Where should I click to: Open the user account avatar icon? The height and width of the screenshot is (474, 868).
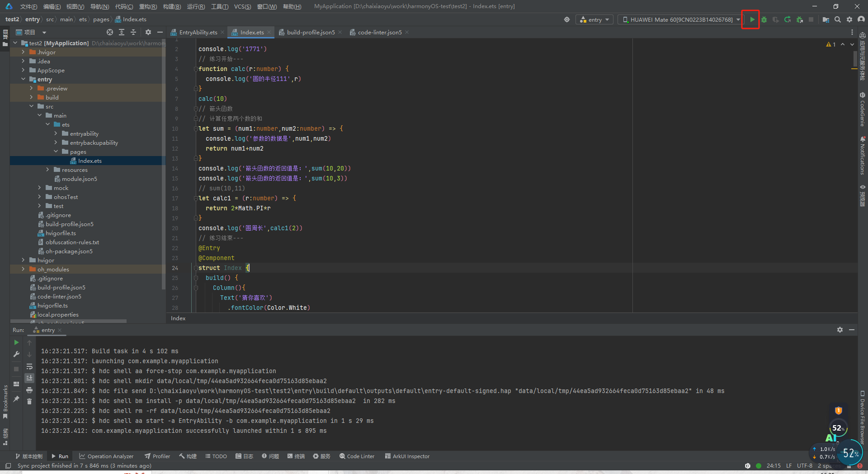tap(861, 19)
